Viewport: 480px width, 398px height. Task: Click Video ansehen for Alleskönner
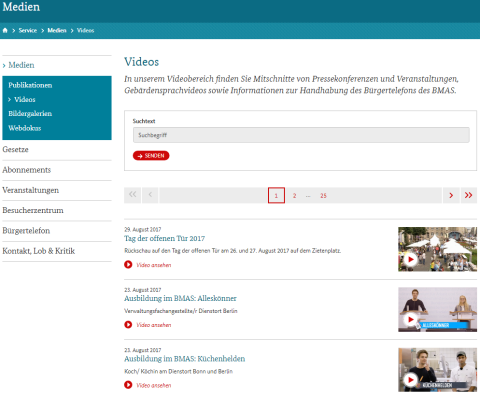[x=154, y=325]
